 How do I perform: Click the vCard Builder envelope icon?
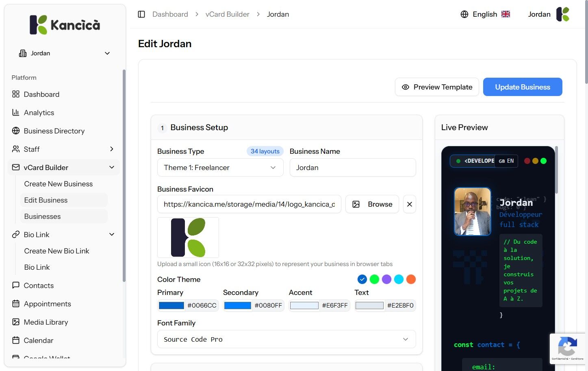click(x=16, y=168)
